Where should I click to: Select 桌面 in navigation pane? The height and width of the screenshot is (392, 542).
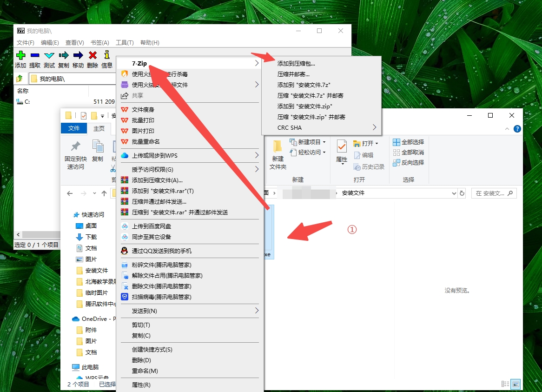click(x=91, y=226)
